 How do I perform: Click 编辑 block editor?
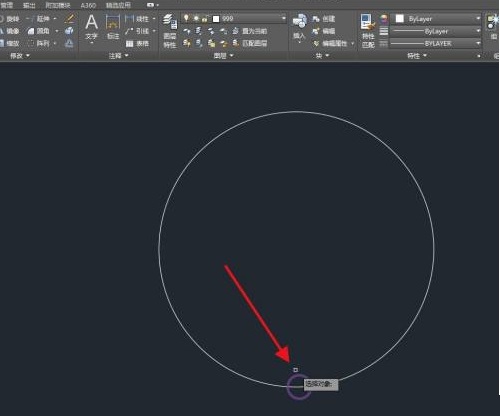pos(324,31)
